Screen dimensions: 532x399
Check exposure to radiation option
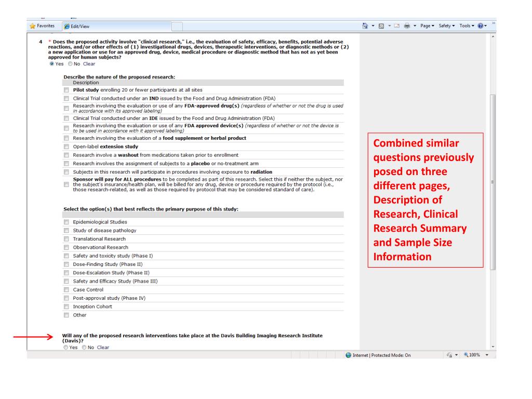66,172
